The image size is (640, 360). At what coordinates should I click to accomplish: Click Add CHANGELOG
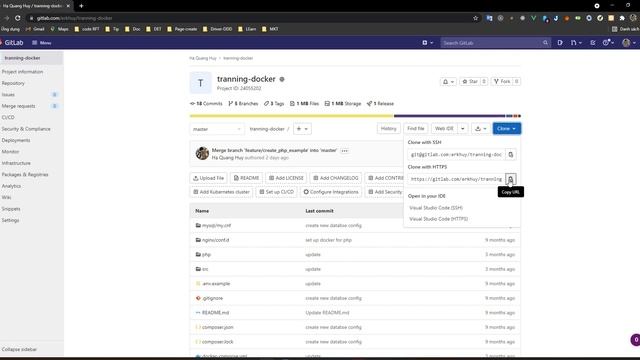click(336, 178)
